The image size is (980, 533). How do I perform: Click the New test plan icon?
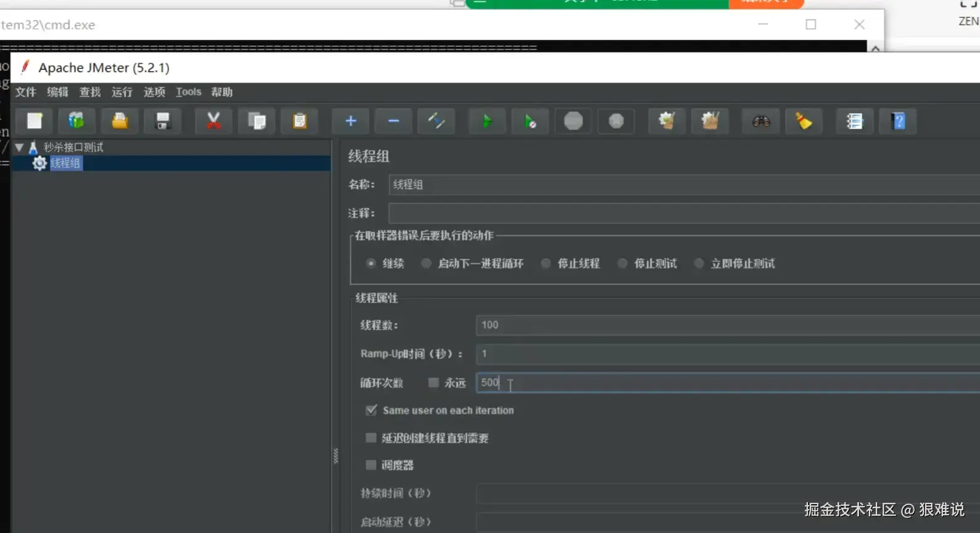click(x=34, y=121)
